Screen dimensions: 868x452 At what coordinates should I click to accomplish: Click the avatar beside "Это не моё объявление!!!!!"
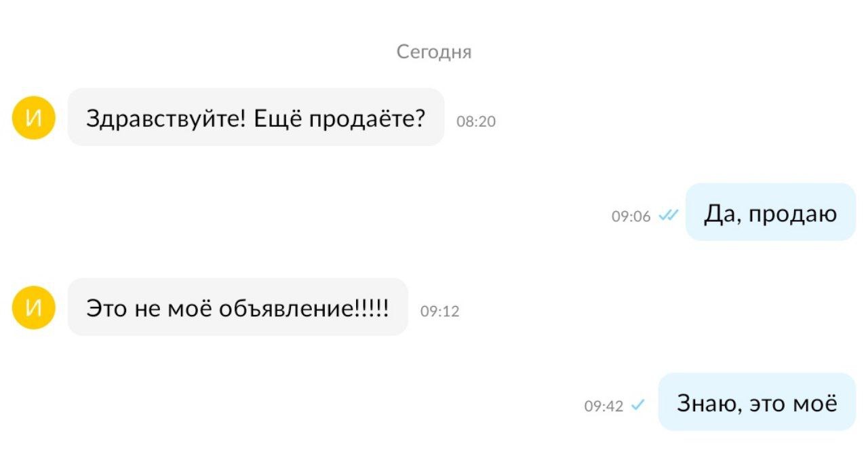point(33,308)
